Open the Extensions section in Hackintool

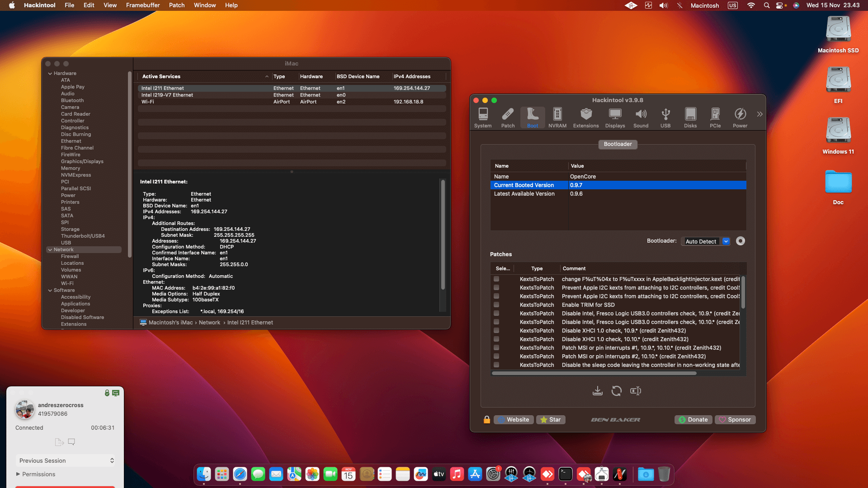[586, 118]
